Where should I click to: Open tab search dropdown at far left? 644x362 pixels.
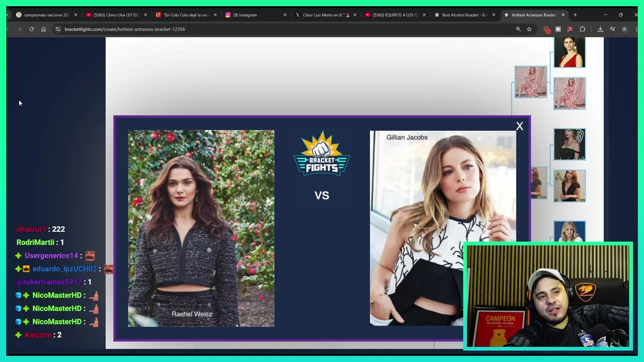[x=8, y=15]
